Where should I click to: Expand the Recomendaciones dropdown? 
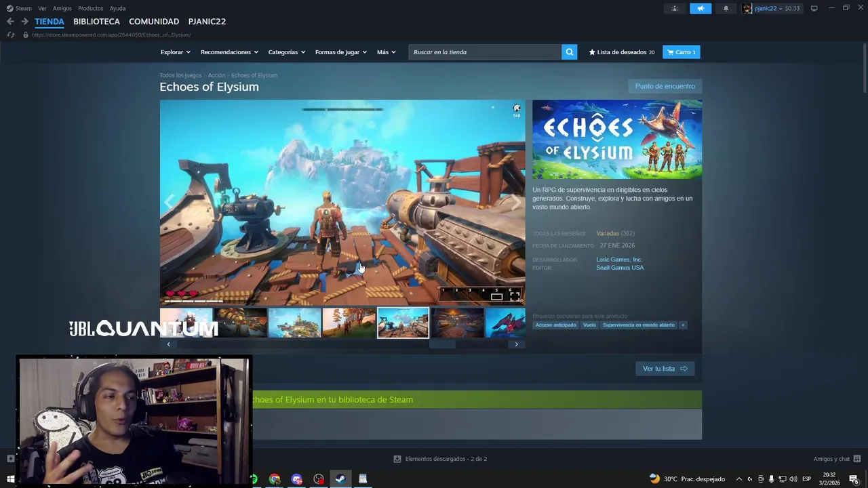point(229,52)
